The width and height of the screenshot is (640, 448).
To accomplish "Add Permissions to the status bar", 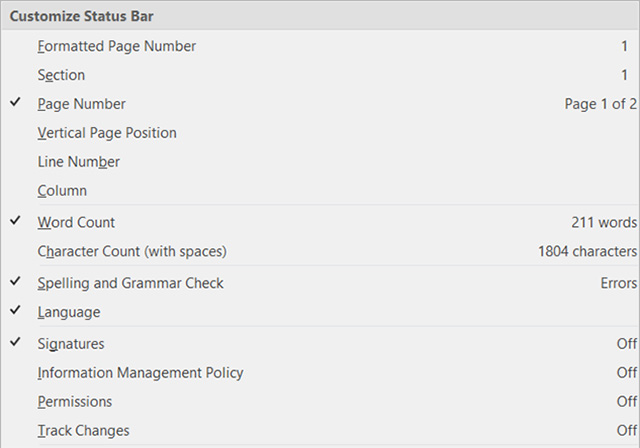I will pyautogui.click(x=75, y=402).
